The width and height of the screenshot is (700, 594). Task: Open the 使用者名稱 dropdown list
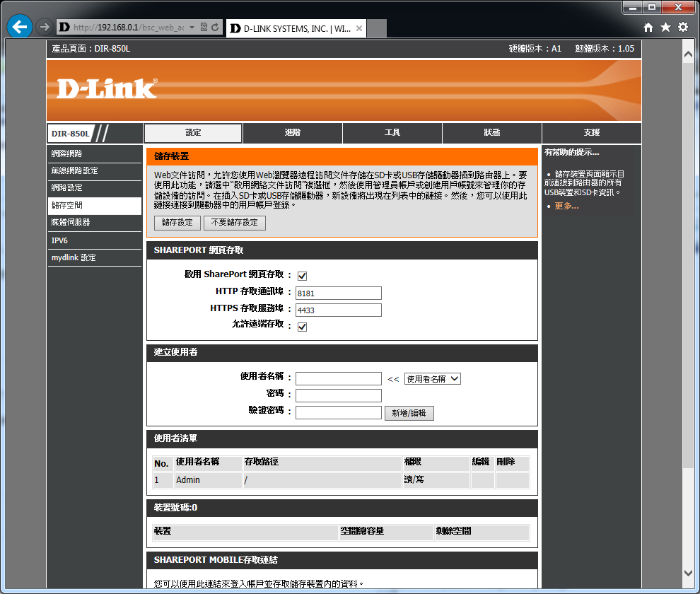coord(432,379)
